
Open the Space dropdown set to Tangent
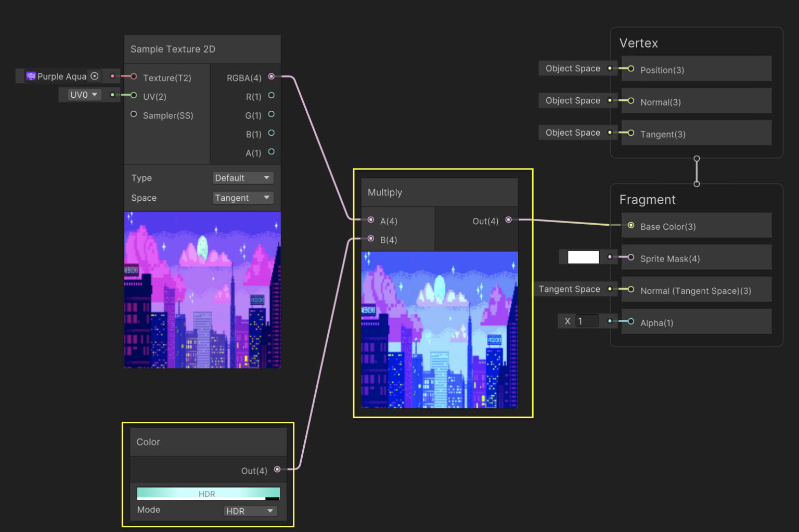pyautogui.click(x=243, y=198)
